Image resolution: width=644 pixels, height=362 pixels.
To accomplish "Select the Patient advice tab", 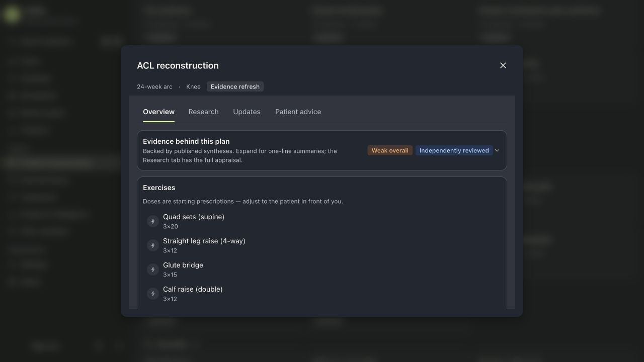I will click(298, 112).
